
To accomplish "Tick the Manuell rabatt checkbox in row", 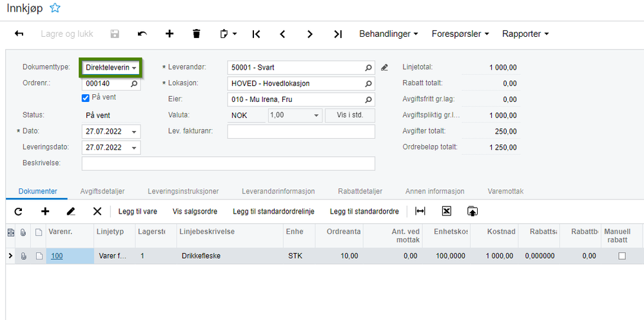I will (622, 256).
